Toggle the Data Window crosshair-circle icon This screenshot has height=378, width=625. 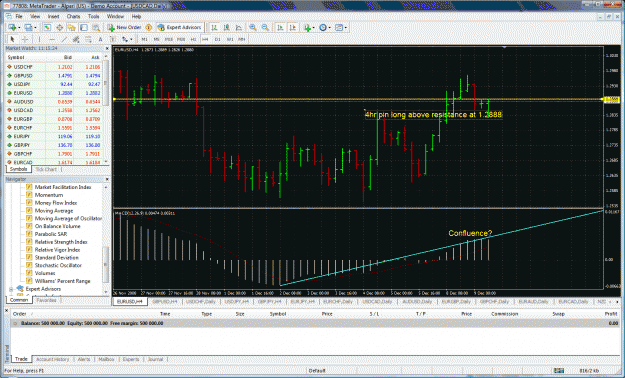59,28
